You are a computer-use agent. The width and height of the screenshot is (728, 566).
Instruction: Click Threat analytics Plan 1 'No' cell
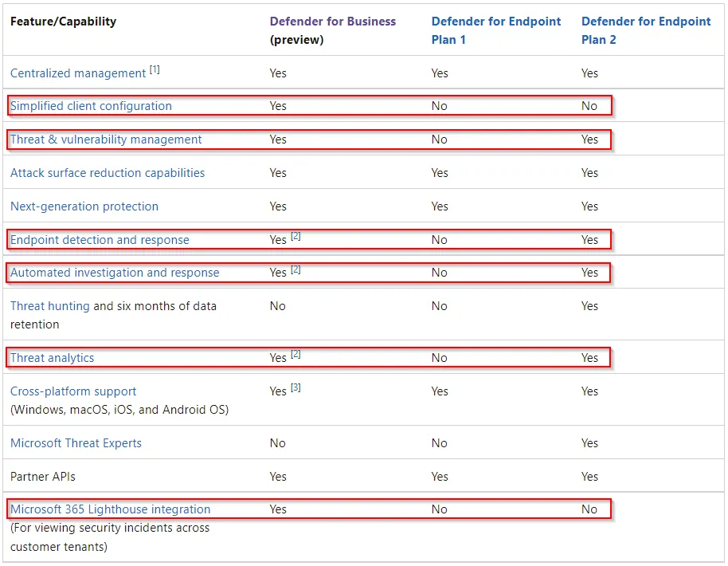click(x=439, y=358)
